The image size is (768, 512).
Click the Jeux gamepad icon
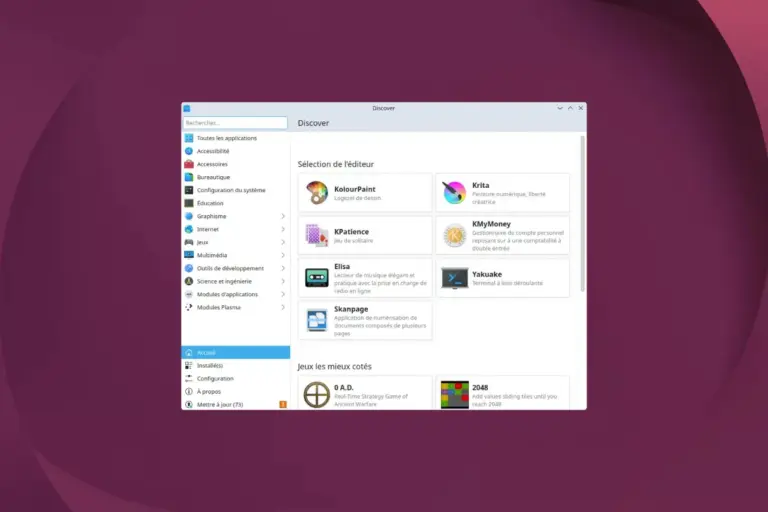[189, 242]
